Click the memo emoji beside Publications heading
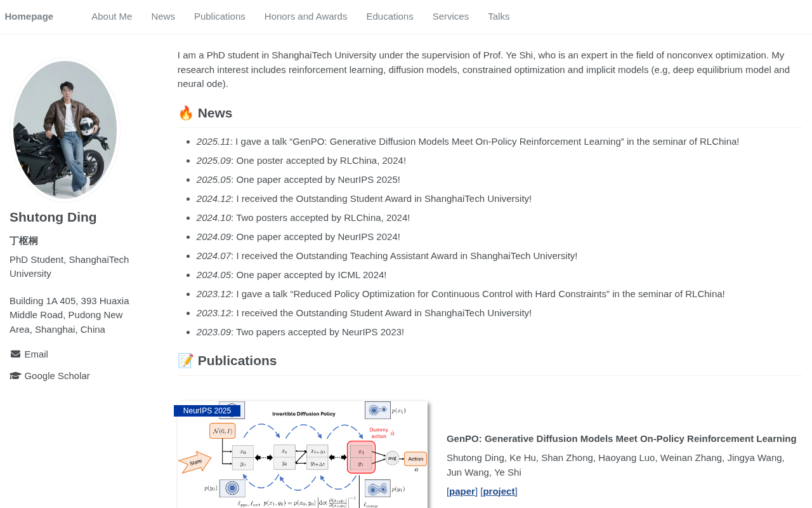Screen dimensions: 812x508 click(x=185, y=361)
